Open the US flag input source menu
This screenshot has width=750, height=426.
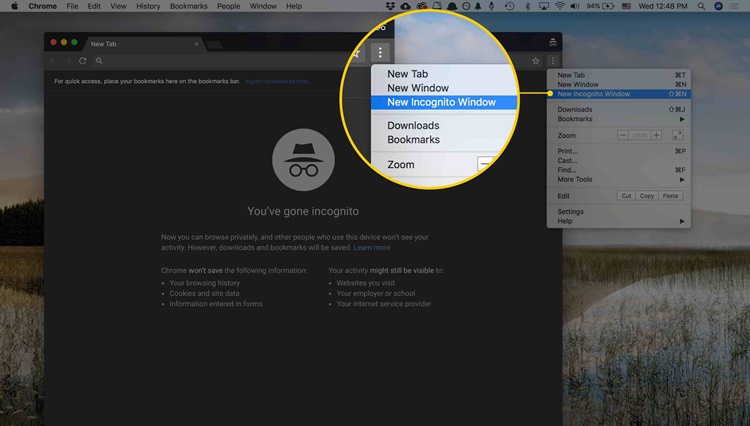(x=627, y=6)
